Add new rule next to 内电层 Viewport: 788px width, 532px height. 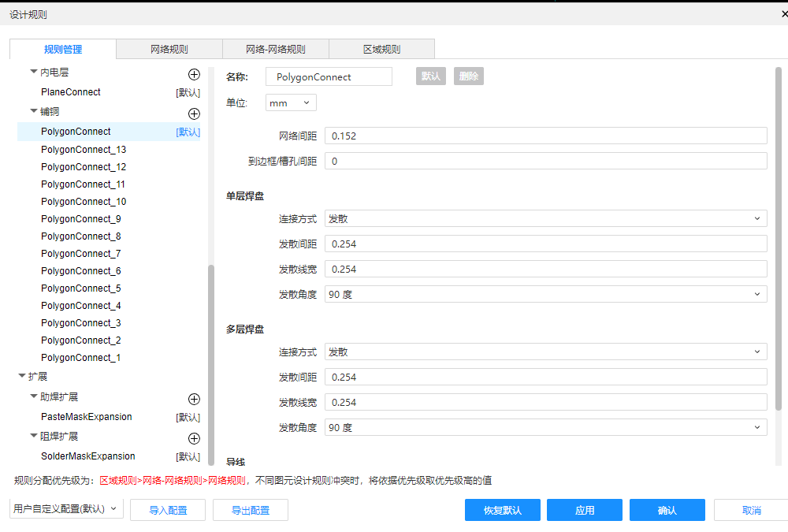tap(194, 74)
